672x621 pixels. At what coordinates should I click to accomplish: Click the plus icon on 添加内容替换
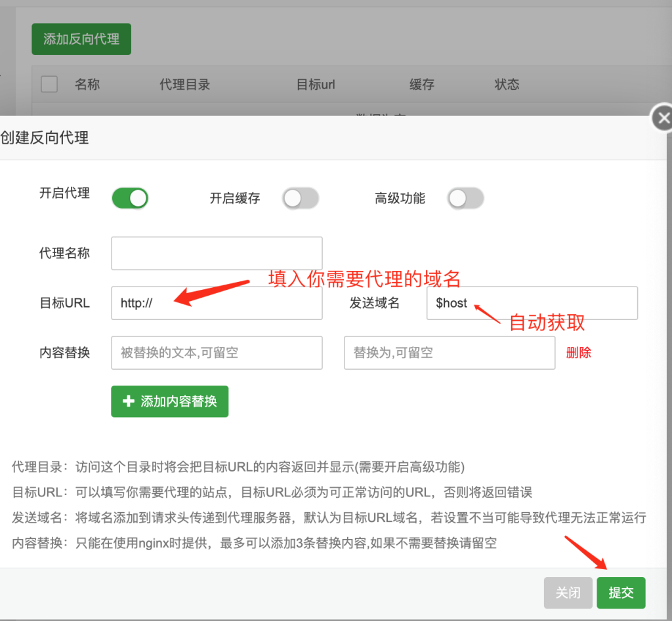click(x=129, y=401)
